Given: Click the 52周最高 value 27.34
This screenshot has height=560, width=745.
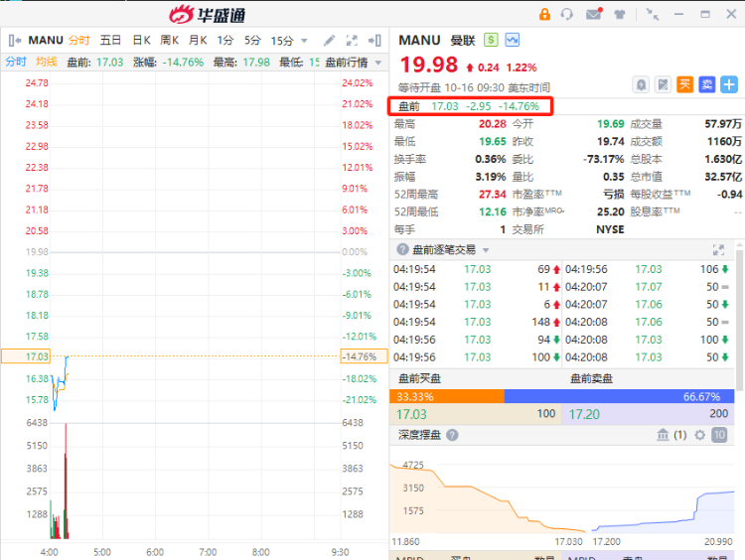Looking at the screenshot, I should pyautogui.click(x=493, y=195).
